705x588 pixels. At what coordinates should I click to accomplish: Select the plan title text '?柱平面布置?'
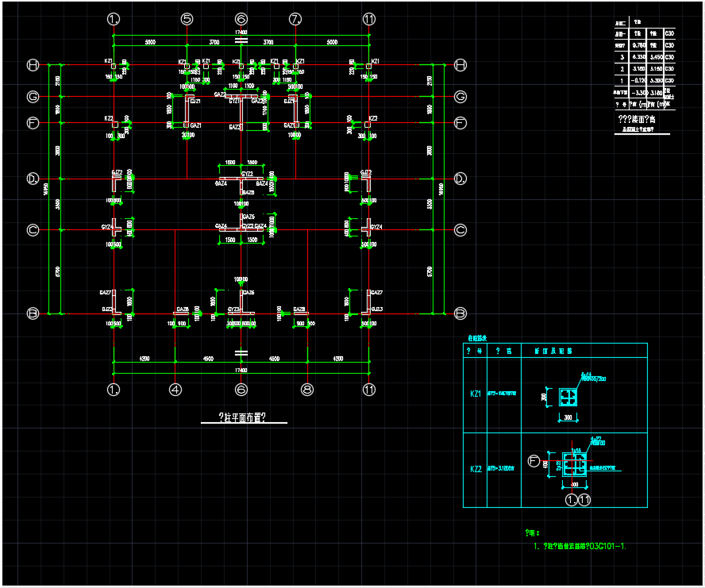(x=242, y=417)
